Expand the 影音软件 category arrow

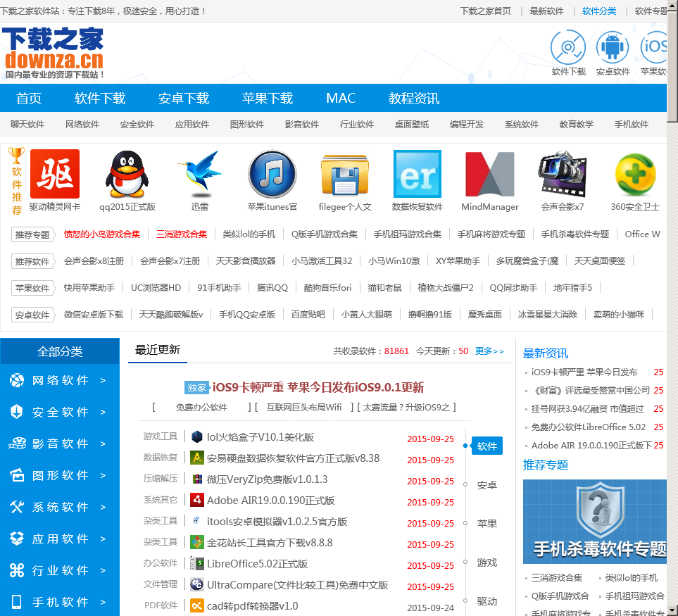103,444
